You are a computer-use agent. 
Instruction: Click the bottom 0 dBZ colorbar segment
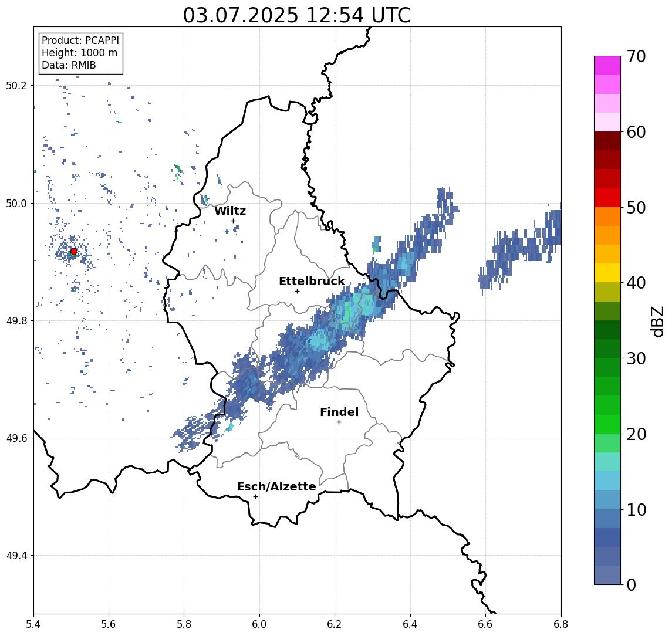[x=607, y=575]
